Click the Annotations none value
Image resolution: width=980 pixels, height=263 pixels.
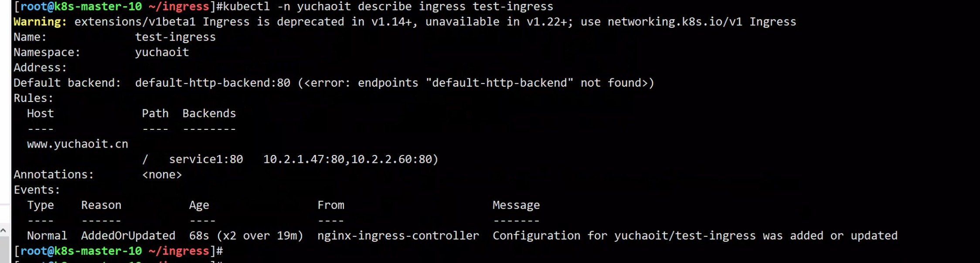coord(162,175)
